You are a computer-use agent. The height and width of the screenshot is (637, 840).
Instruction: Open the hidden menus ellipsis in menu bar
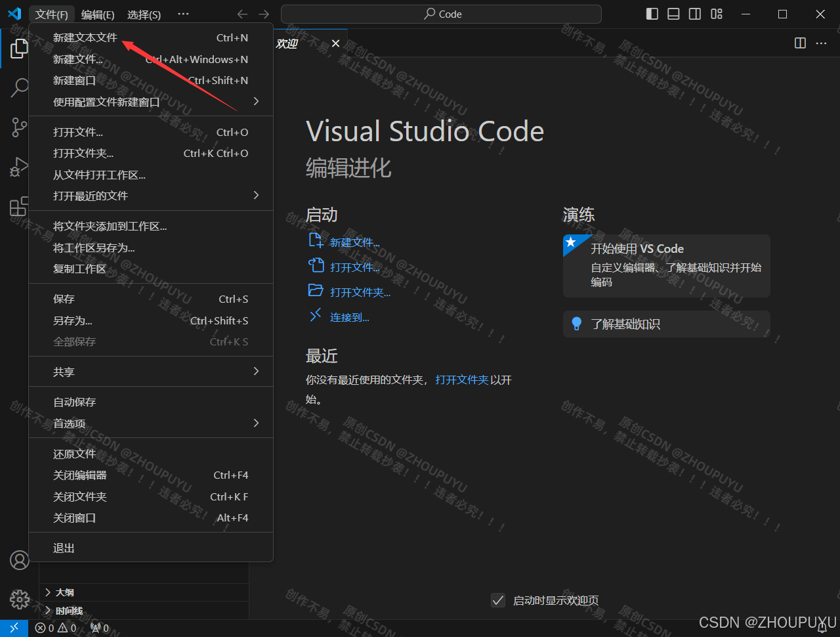[x=183, y=14]
